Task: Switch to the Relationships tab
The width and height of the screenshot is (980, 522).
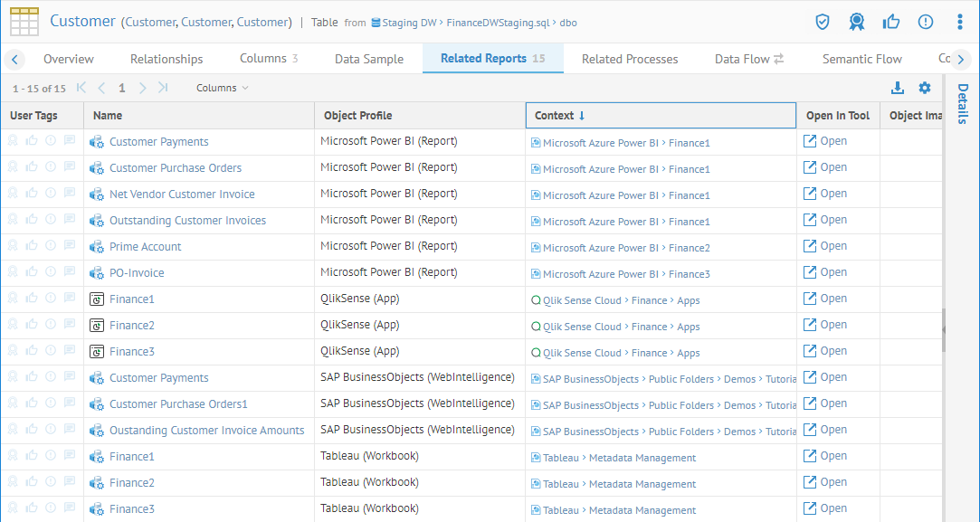Action: click(167, 59)
